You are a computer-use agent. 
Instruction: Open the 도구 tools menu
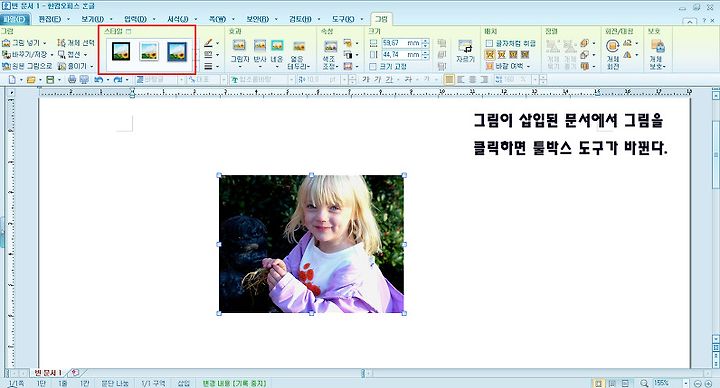[343, 19]
